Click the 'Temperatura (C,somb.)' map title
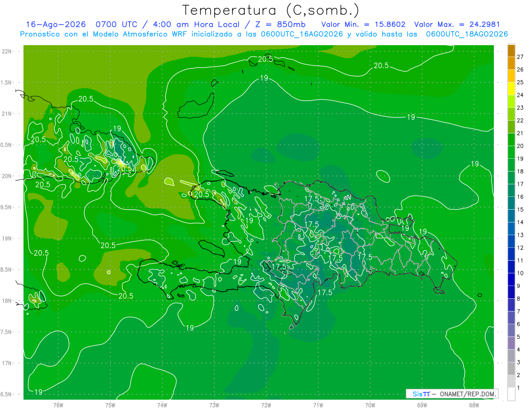Image resolution: width=532 pixels, height=411 pixels. point(271,10)
